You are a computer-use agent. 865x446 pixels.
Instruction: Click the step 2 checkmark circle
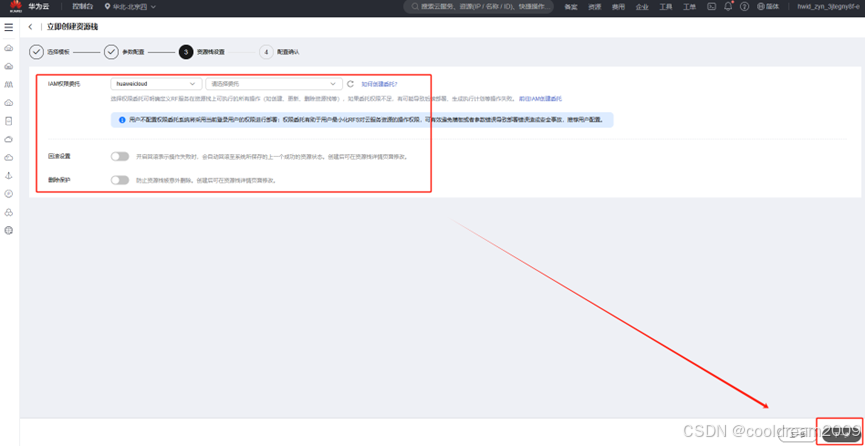[111, 52]
